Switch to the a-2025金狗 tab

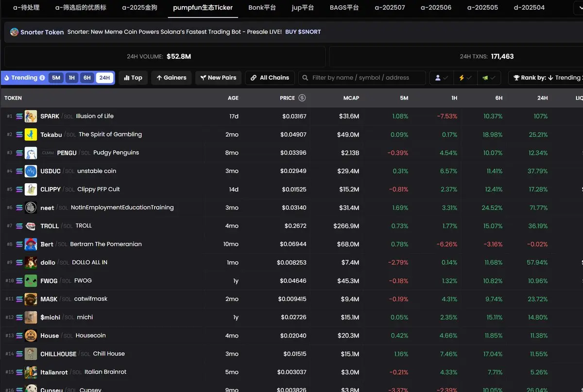point(140,8)
